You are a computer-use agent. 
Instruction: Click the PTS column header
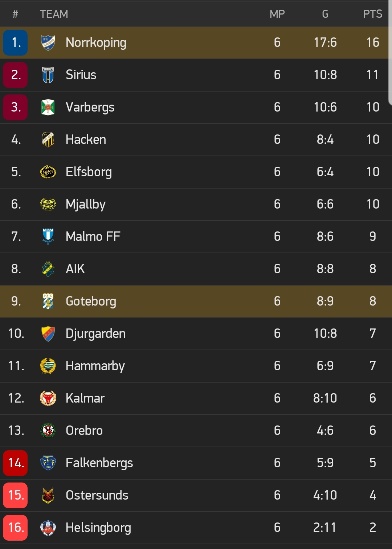[x=373, y=14]
